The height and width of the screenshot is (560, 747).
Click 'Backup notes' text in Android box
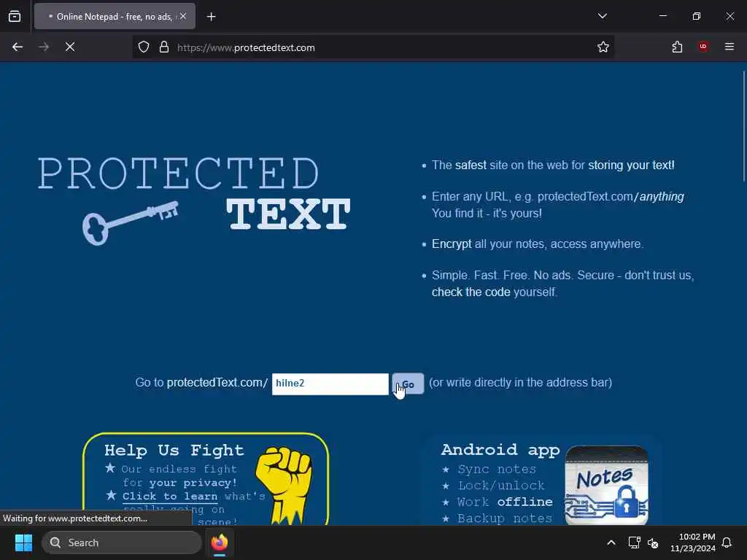[x=505, y=518]
